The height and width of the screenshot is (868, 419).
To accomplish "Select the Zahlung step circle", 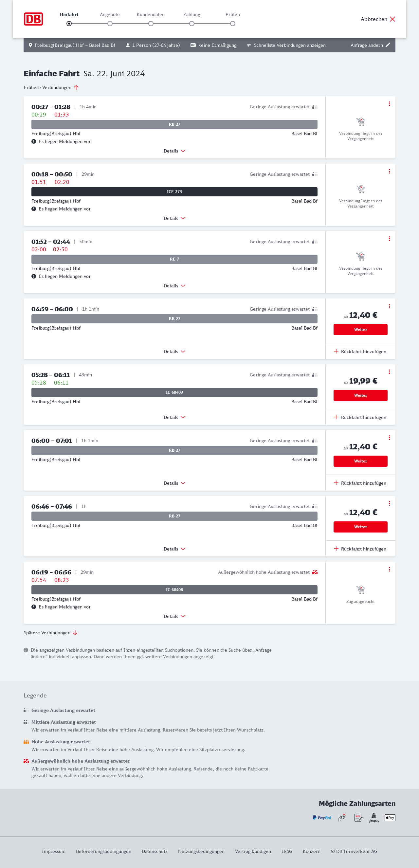I will click(x=192, y=24).
